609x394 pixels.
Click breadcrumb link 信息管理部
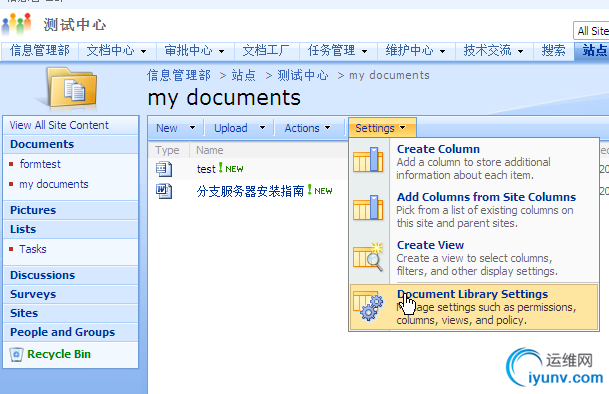coord(179,75)
